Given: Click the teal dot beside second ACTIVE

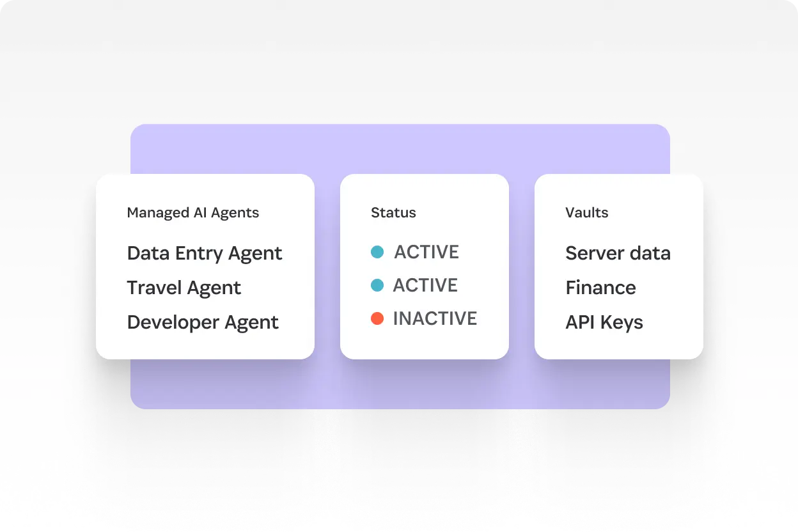Looking at the screenshot, I should [377, 285].
